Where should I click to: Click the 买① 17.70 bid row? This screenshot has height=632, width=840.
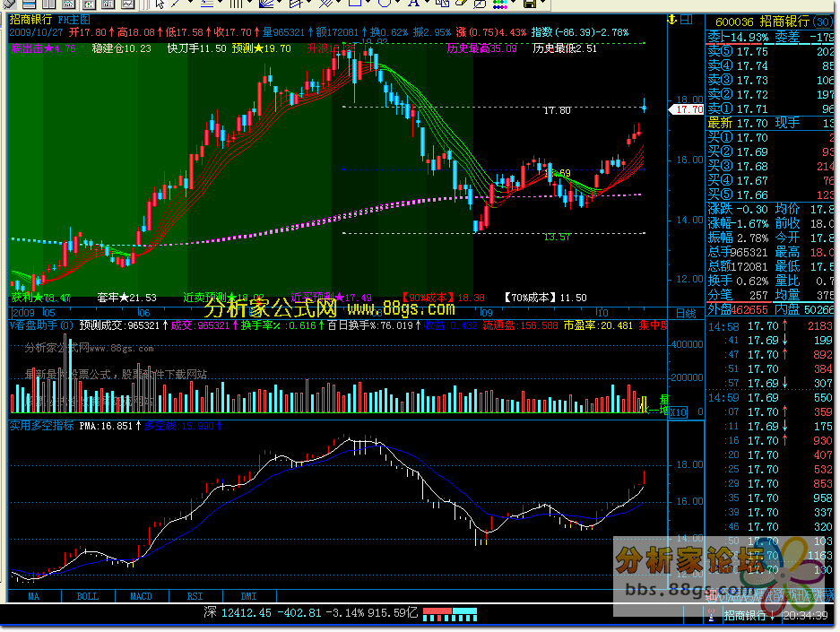pyautogui.click(x=771, y=138)
